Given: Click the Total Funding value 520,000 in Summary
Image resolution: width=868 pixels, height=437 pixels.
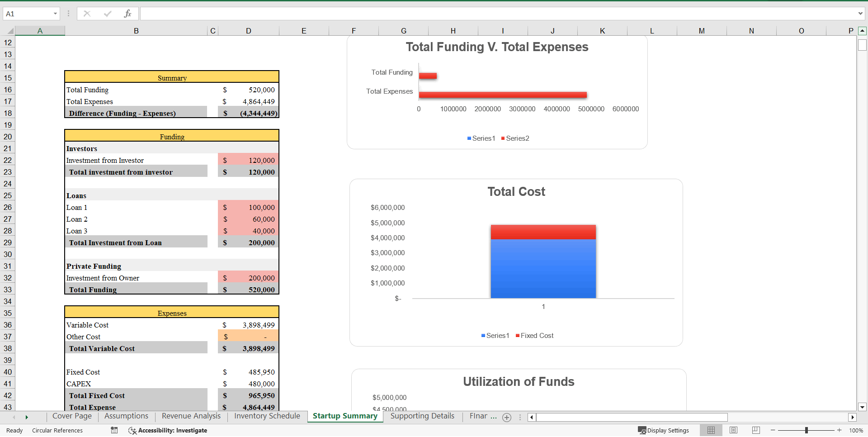Looking at the screenshot, I should [248, 90].
